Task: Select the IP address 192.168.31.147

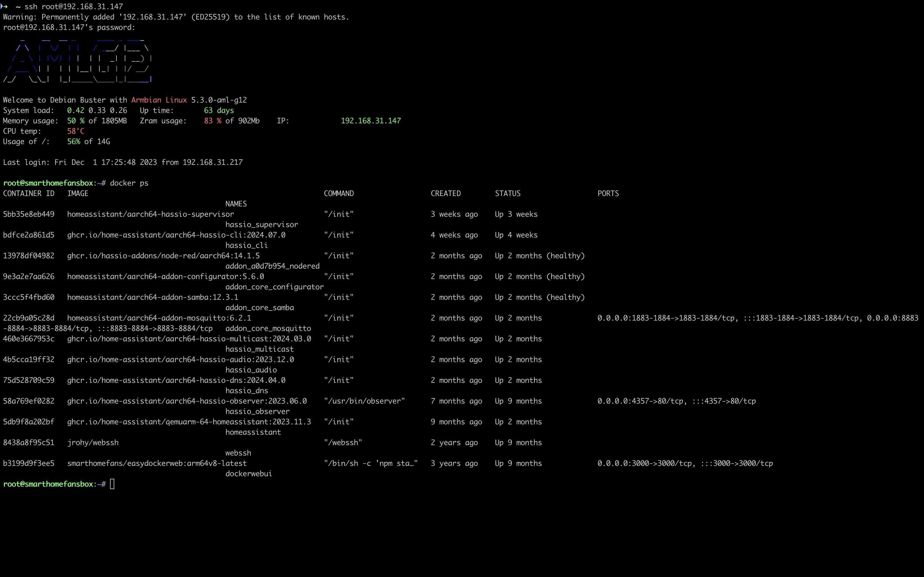Action: [x=370, y=121]
